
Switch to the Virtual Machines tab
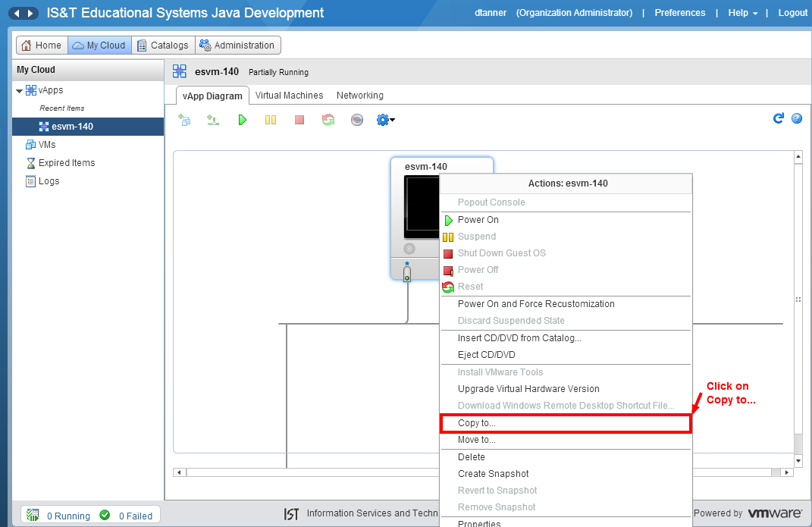click(x=289, y=96)
